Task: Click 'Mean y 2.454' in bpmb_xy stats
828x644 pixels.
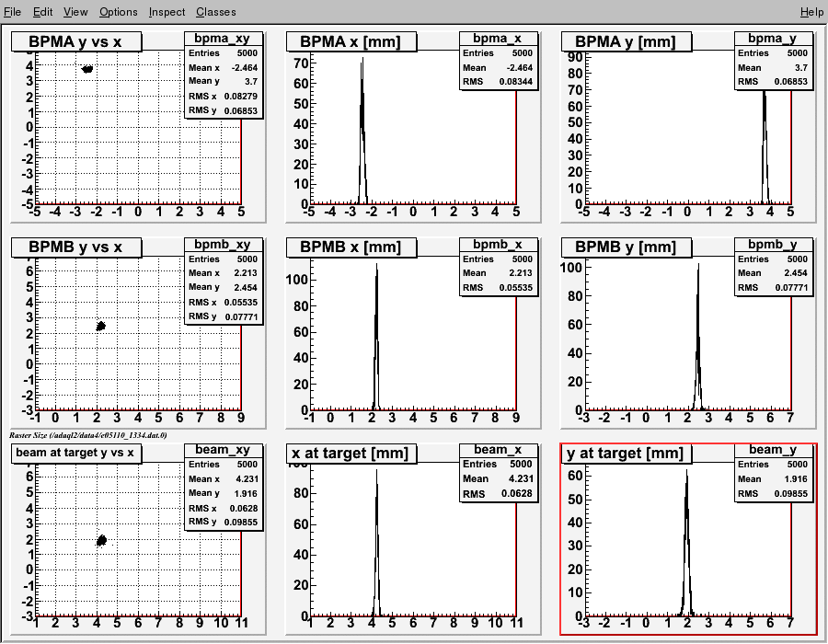Action: [x=223, y=288]
